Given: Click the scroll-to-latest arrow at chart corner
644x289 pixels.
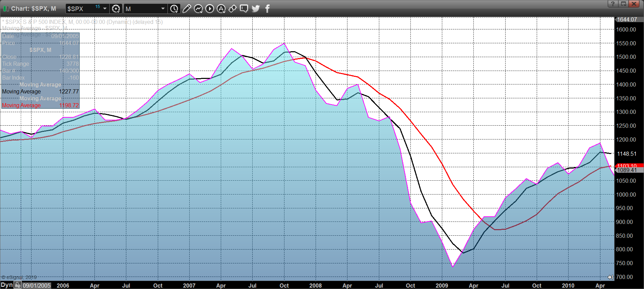Looking at the screenshot, I should point(610,277).
